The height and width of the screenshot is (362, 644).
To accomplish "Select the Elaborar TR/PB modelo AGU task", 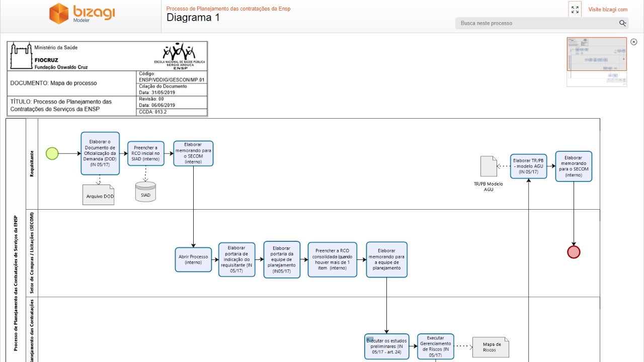I will pos(528,166).
